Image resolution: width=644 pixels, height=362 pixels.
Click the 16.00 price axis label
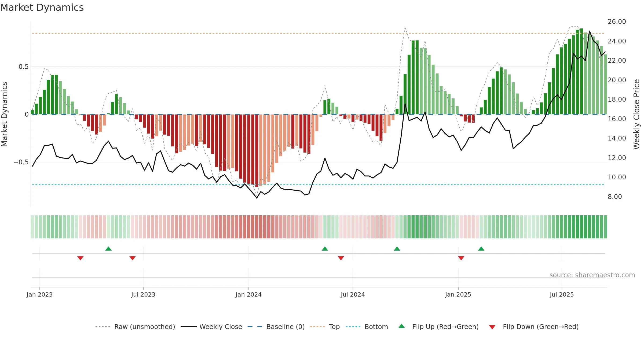[x=617, y=119]
